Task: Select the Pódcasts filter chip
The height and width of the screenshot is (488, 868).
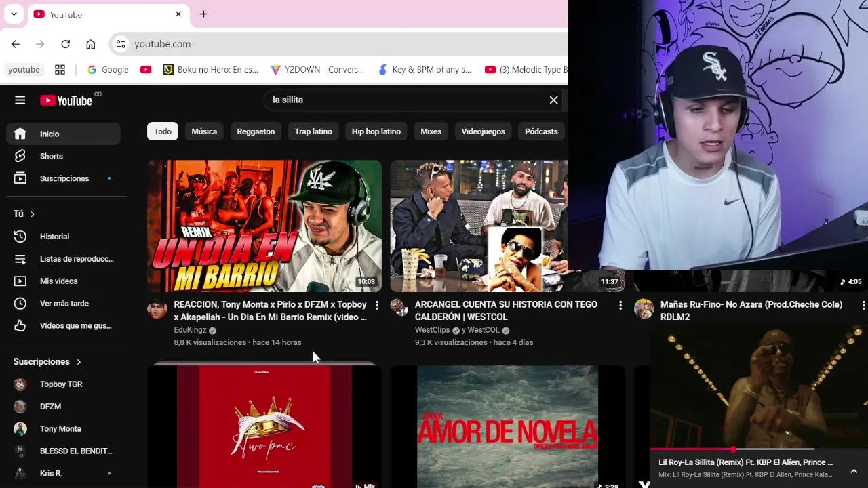Action: pos(541,131)
